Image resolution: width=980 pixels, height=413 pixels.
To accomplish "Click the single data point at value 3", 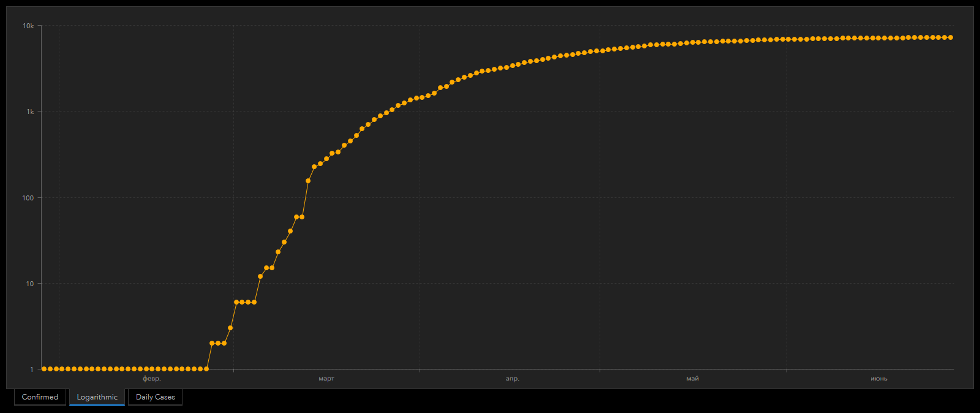I will (x=230, y=328).
